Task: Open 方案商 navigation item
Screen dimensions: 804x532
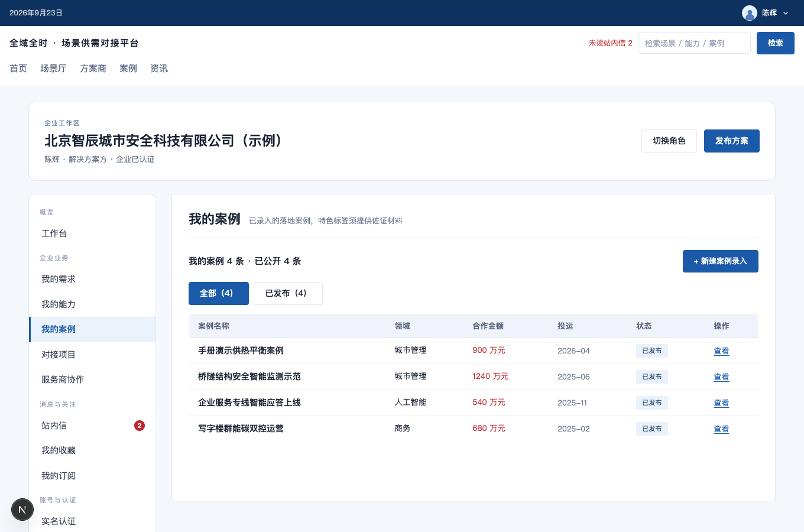Action: tap(93, 69)
